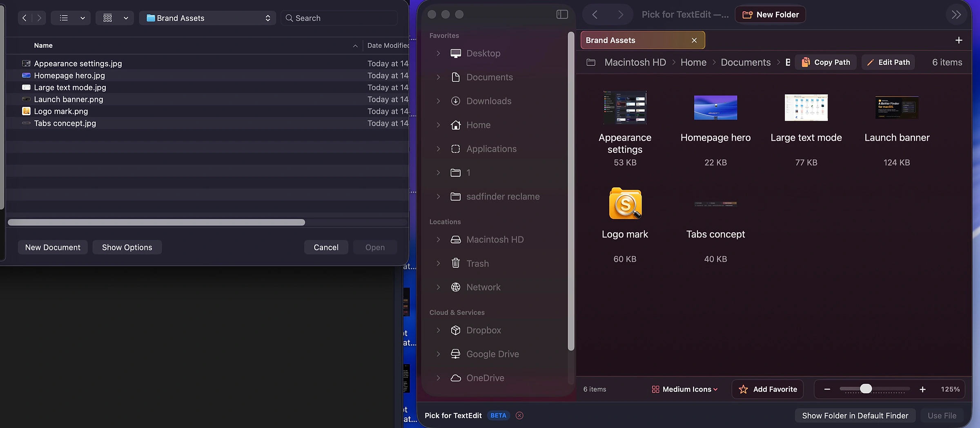Decrease icon size with minus button
This screenshot has height=428, width=980.
tap(827, 390)
